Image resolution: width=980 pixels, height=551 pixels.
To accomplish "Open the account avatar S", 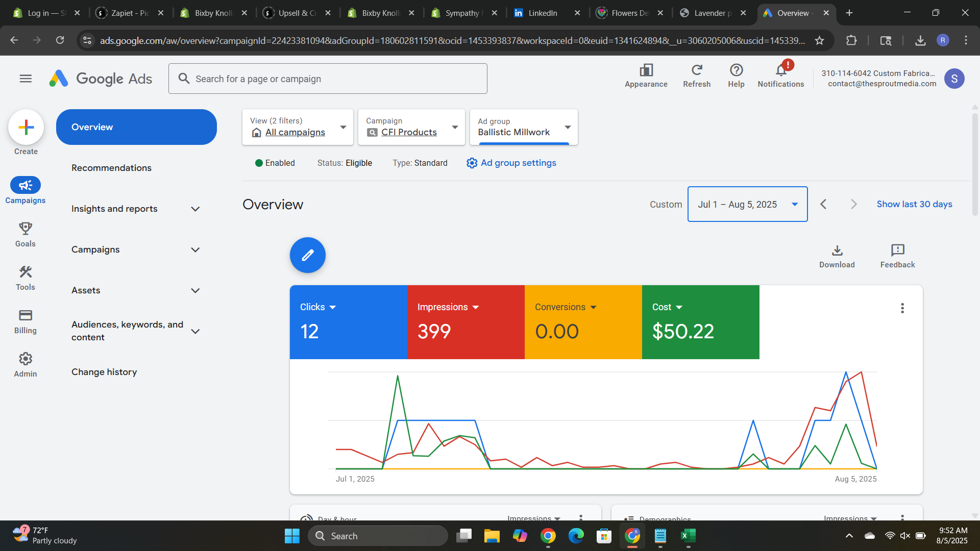I will pyautogui.click(x=954, y=79).
